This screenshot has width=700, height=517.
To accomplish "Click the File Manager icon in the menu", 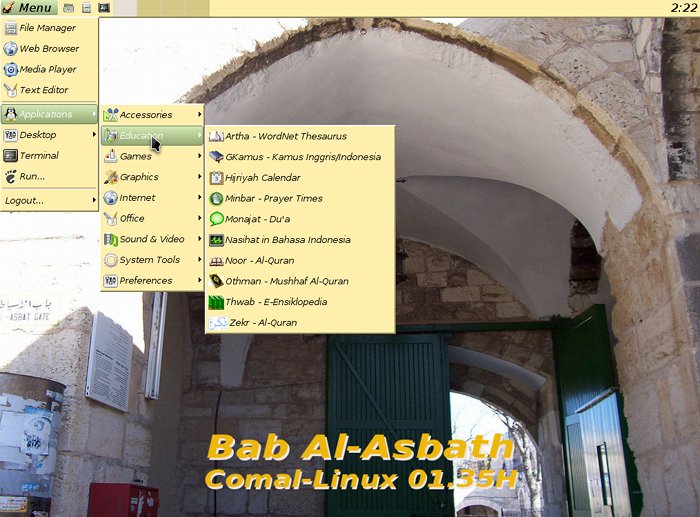I will tap(11, 28).
